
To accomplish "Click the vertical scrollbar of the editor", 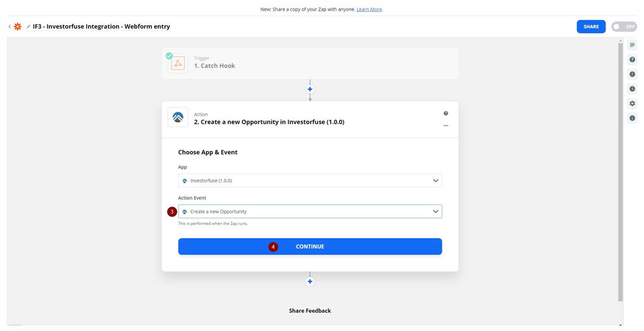I will click(x=620, y=172).
